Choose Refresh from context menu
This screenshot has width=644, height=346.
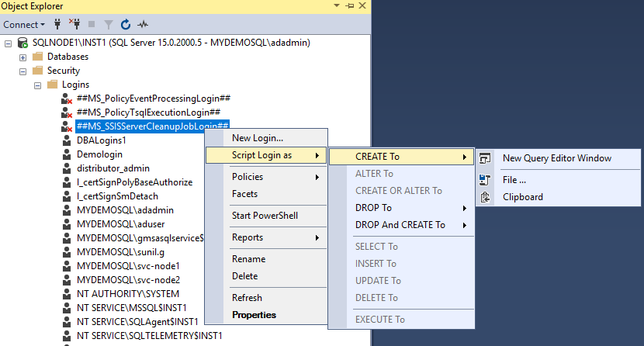266,298
